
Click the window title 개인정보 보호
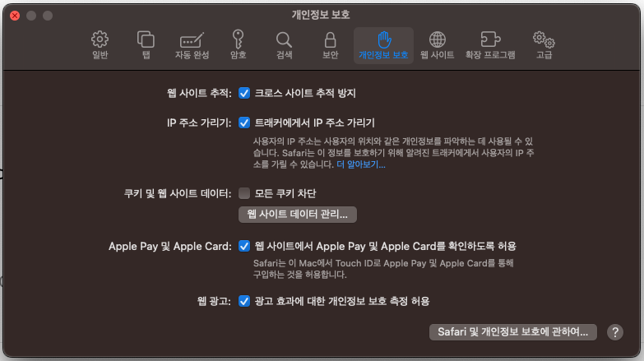(321, 15)
